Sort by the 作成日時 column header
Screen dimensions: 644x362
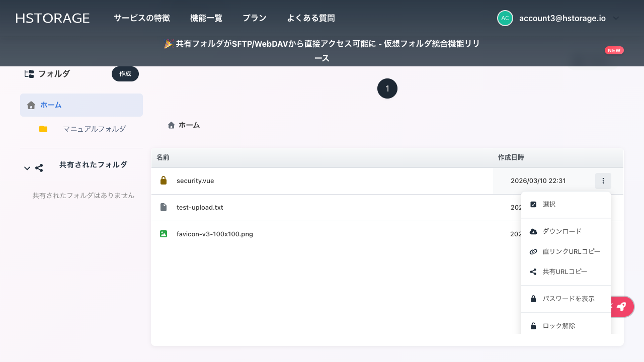click(x=511, y=157)
